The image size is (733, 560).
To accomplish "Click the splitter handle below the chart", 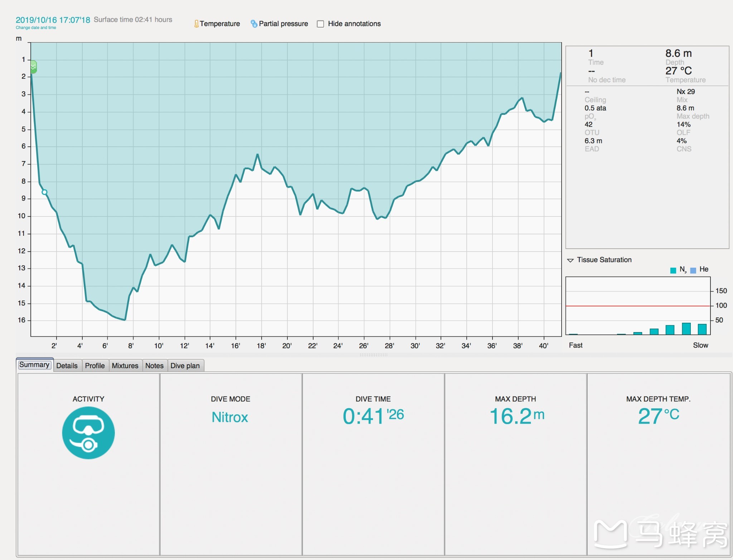I will (x=373, y=355).
